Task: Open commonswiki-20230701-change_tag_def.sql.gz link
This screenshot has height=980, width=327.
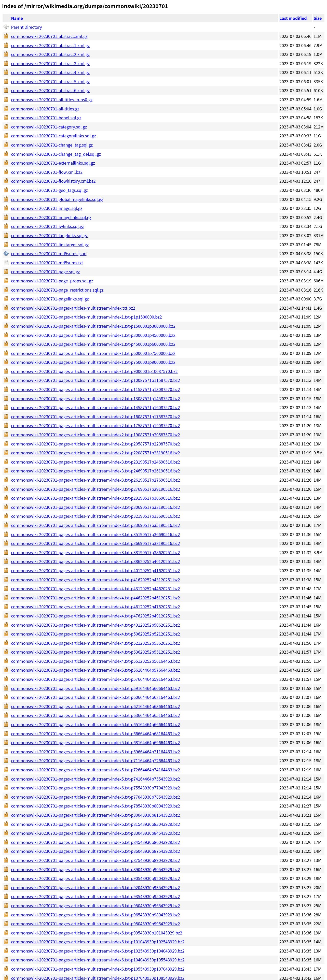Action: pos(56,154)
